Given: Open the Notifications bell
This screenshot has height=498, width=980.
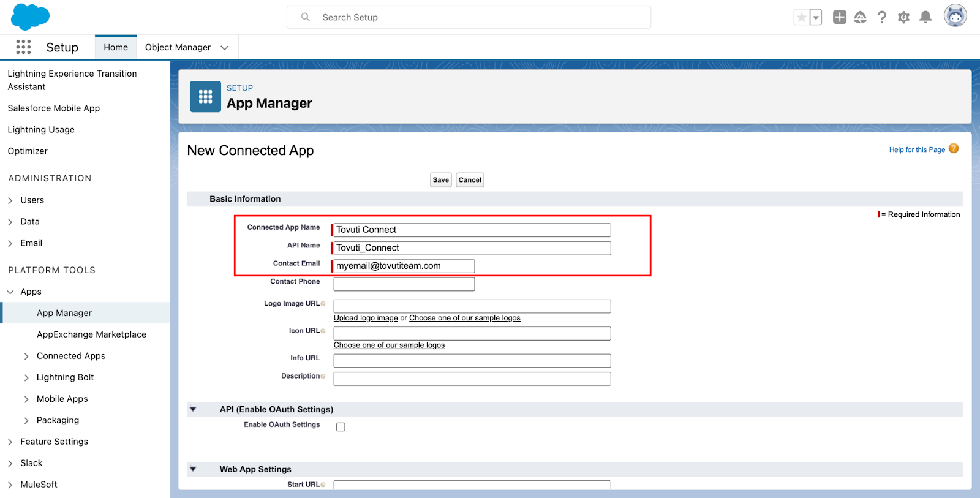Looking at the screenshot, I should [x=925, y=17].
